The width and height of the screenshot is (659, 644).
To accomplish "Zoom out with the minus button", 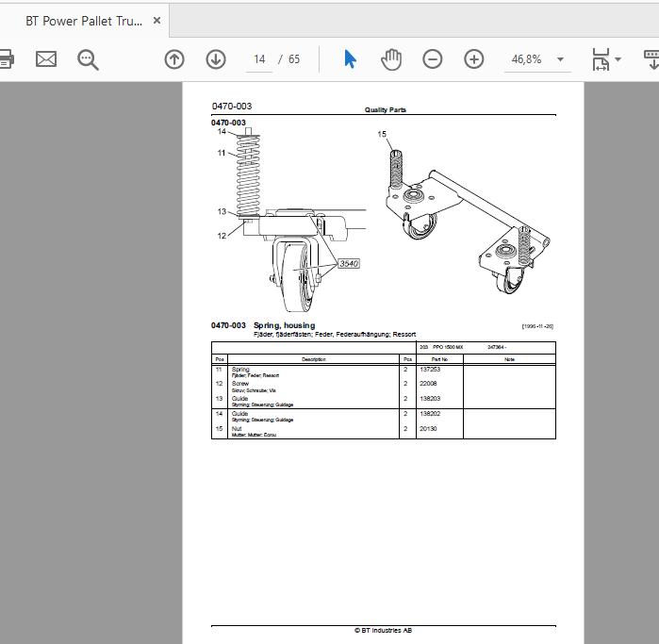I will point(433,59).
